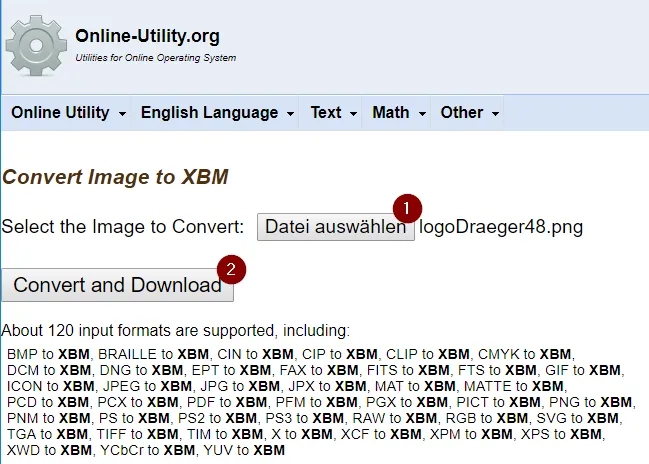Open the Text menu
Viewport: 649px width, 464px height.
pos(325,113)
